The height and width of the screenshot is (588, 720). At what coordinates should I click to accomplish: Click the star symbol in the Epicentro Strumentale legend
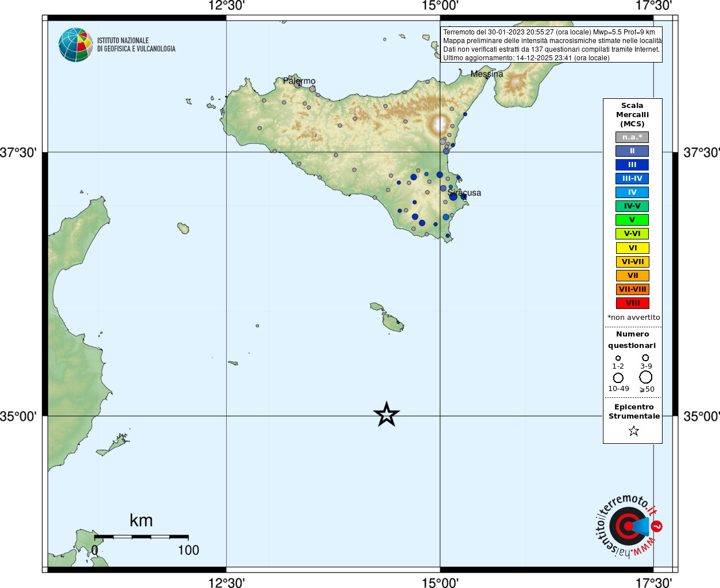pos(633,431)
